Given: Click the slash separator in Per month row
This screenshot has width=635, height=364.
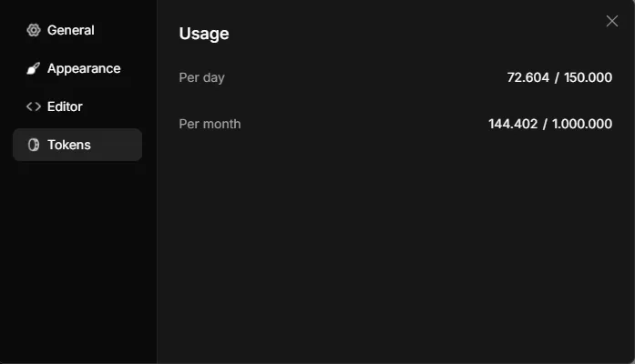Looking at the screenshot, I should click(545, 124).
